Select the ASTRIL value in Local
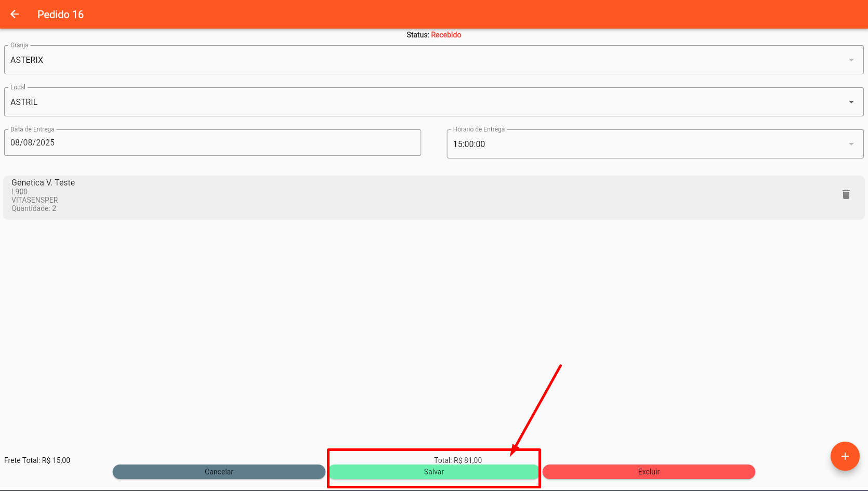The height and width of the screenshot is (491, 868). pos(24,102)
